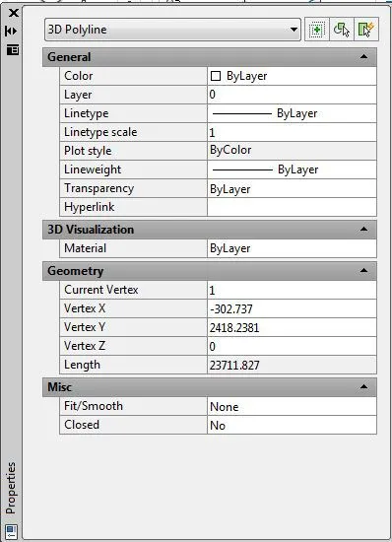Collapse the 3D Visualization section

pyautogui.click(x=363, y=230)
